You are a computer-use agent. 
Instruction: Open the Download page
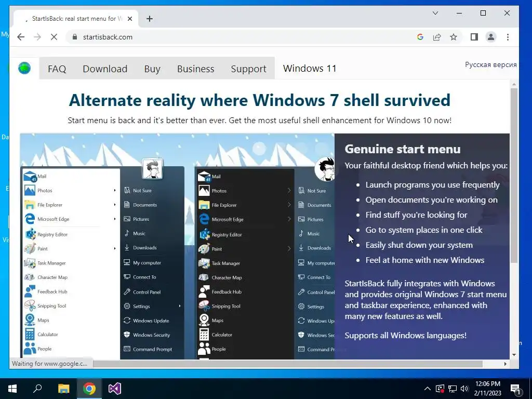click(x=105, y=69)
